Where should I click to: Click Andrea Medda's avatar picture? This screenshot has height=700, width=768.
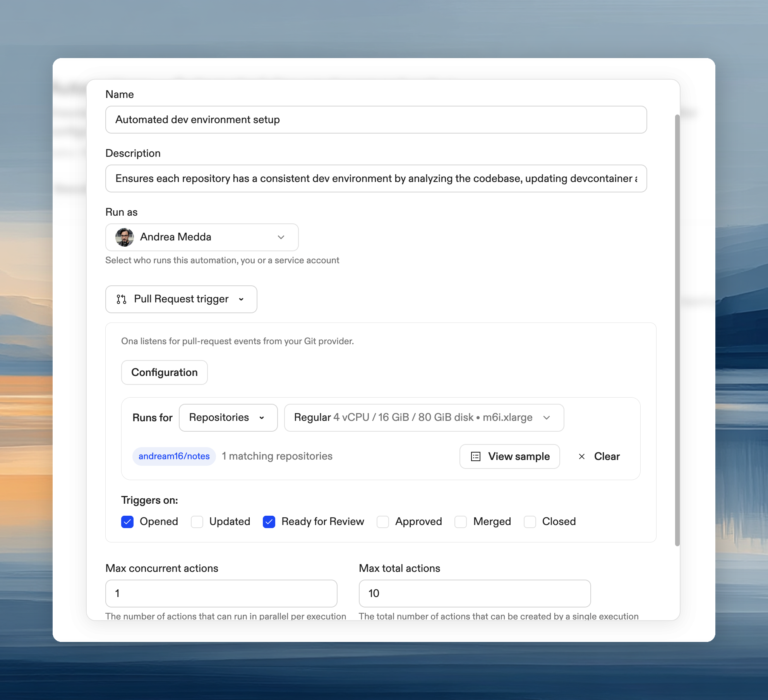(124, 237)
